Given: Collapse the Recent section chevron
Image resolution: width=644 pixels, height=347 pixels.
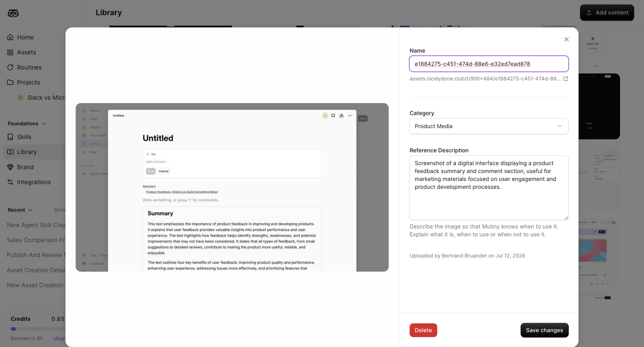Looking at the screenshot, I should pyautogui.click(x=30, y=210).
